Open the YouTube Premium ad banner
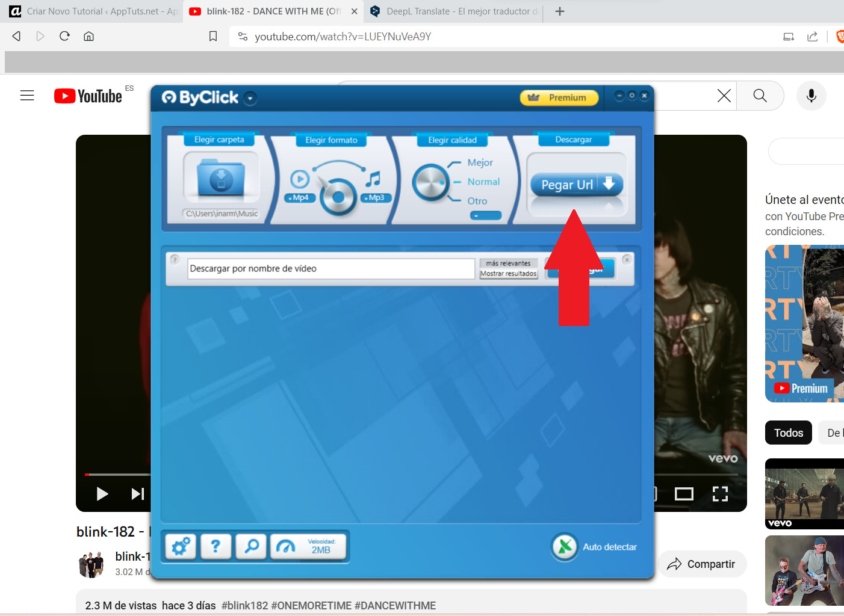844x616 pixels. (804, 324)
